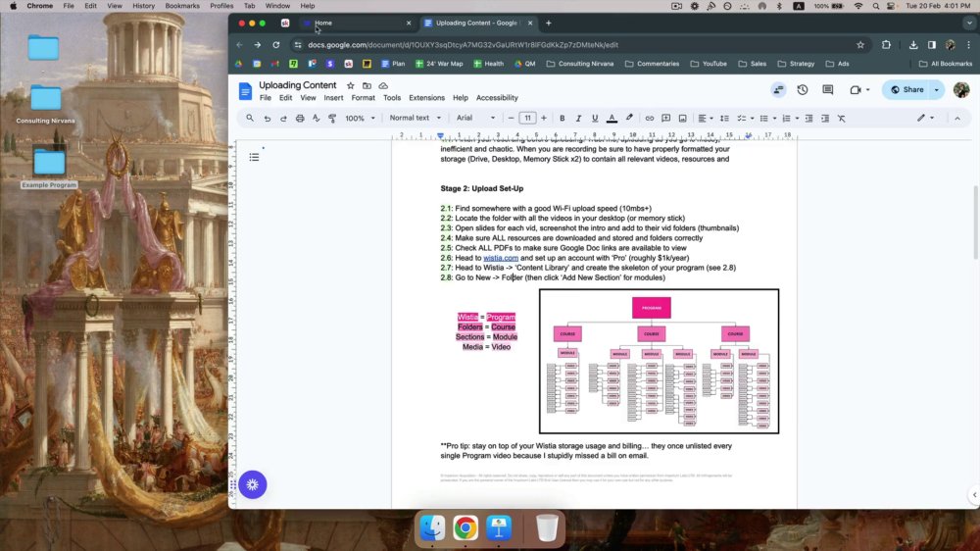Click the program hierarchy diagram image

coord(659,361)
